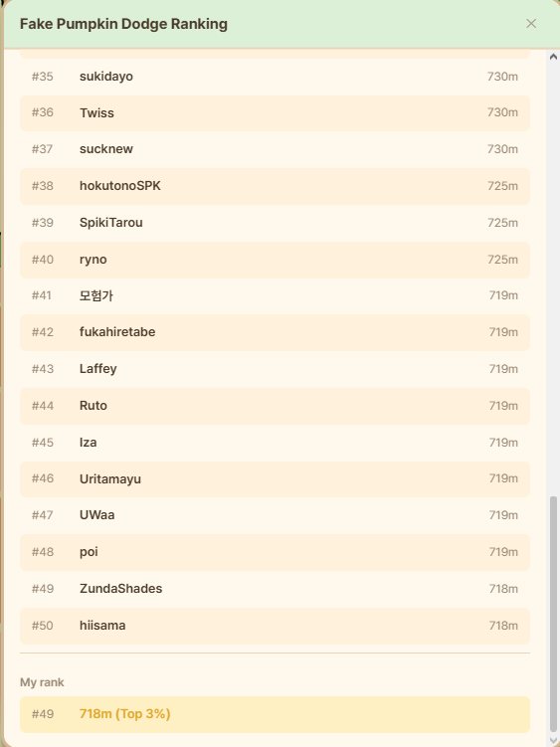Image resolution: width=560 pixels, height=747 pixels.
Task: Click the Laffey player row
Action: coord(275,369)
